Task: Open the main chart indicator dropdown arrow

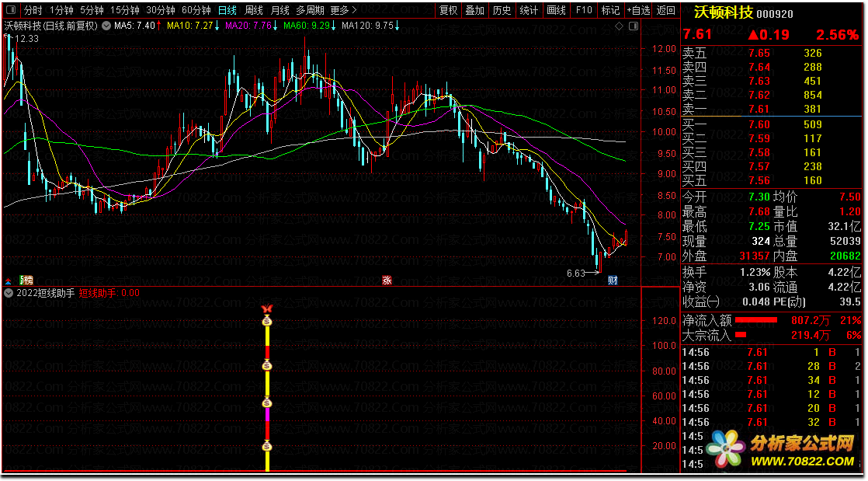Action: point(106,26)
